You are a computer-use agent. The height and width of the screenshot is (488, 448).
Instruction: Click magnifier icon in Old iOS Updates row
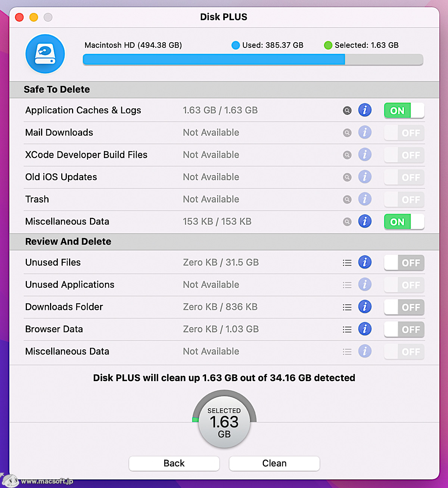347,177
